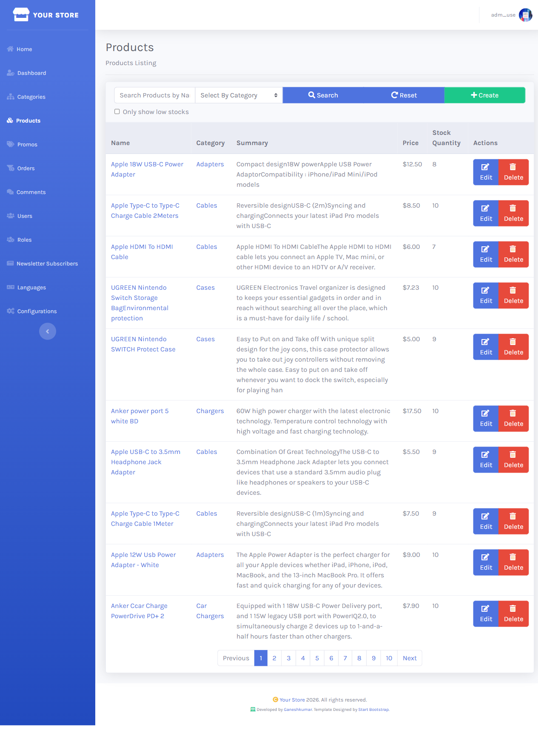Edit UGREEN Nintendo Switch Storage Bag
Image resolution: width=538 pixels, height=756 pixels.
tap(486, 296)
